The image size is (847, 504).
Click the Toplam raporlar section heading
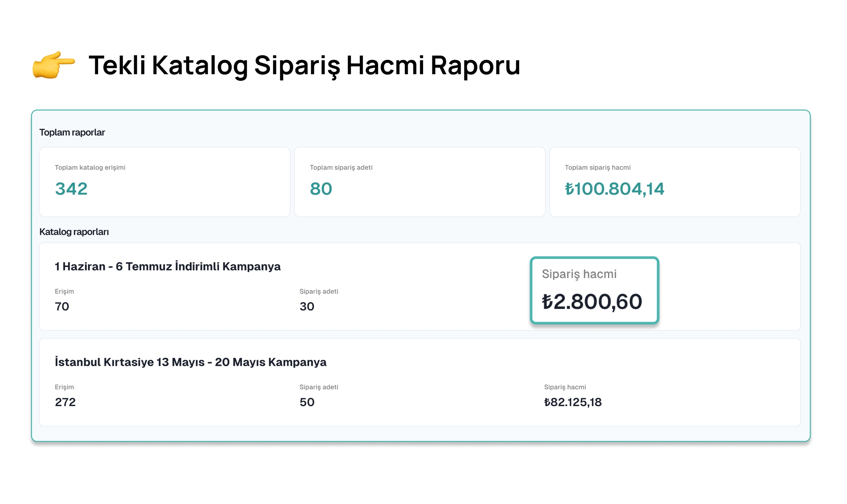[72, 132]
